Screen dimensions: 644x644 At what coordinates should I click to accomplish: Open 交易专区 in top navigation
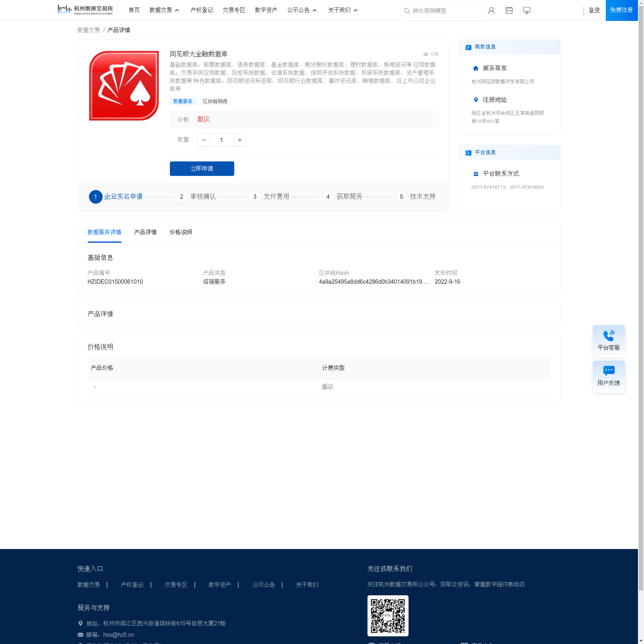pyautogui.click(x=234, y=10)
